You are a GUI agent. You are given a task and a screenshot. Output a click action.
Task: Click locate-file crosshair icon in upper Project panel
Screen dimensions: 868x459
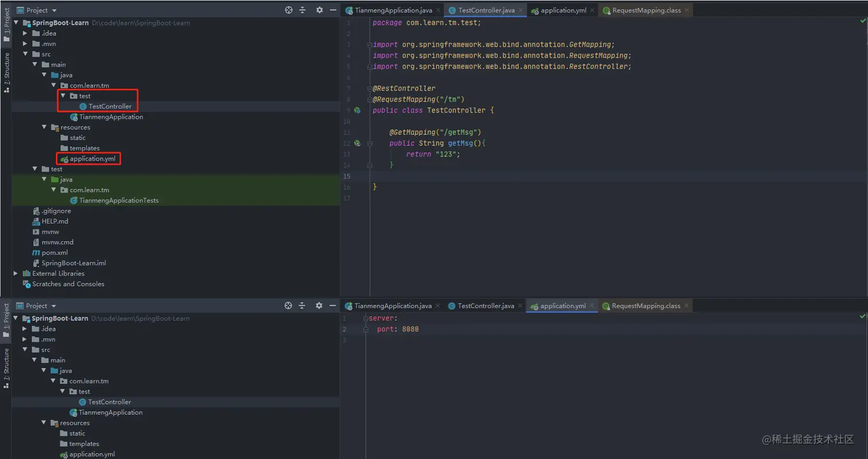point(289,10)
